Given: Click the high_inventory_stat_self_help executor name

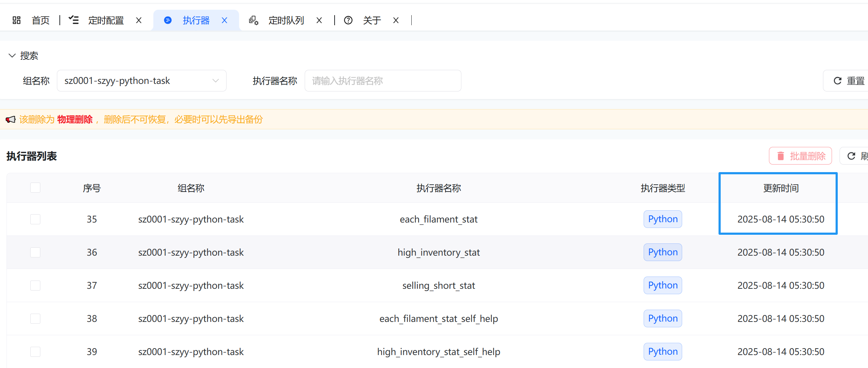Looking at the screenshot, I should pyautogui.click(x=439, y=352).
